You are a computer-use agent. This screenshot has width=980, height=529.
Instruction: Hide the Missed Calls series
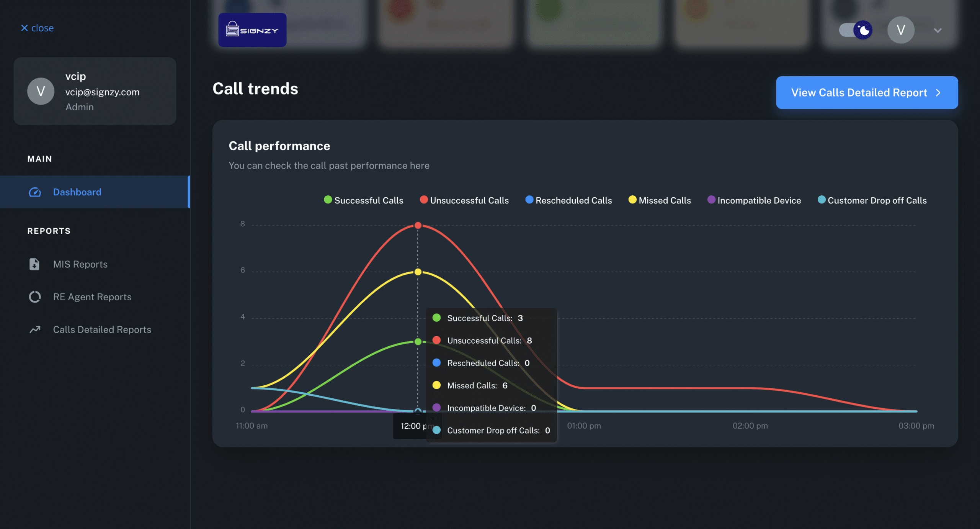[660, 200]
